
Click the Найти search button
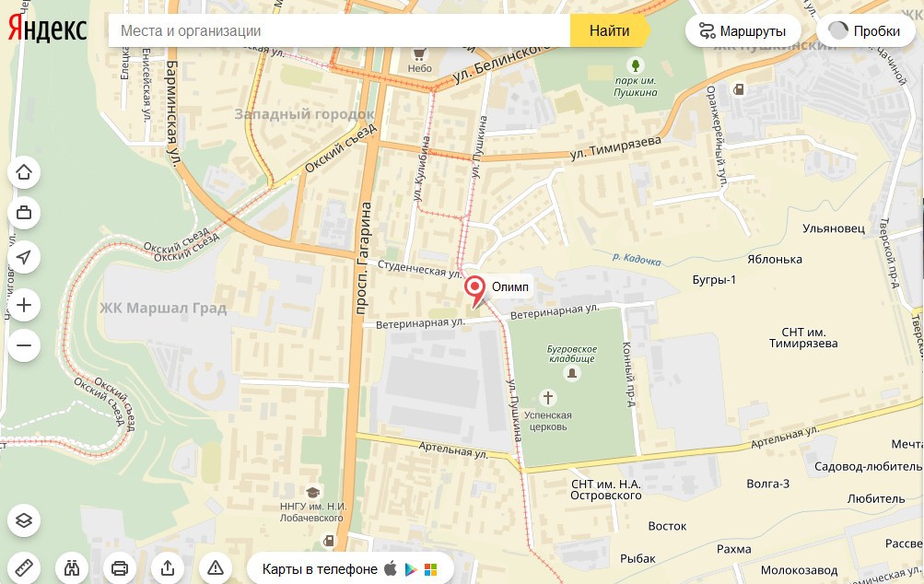coord(609,30)
